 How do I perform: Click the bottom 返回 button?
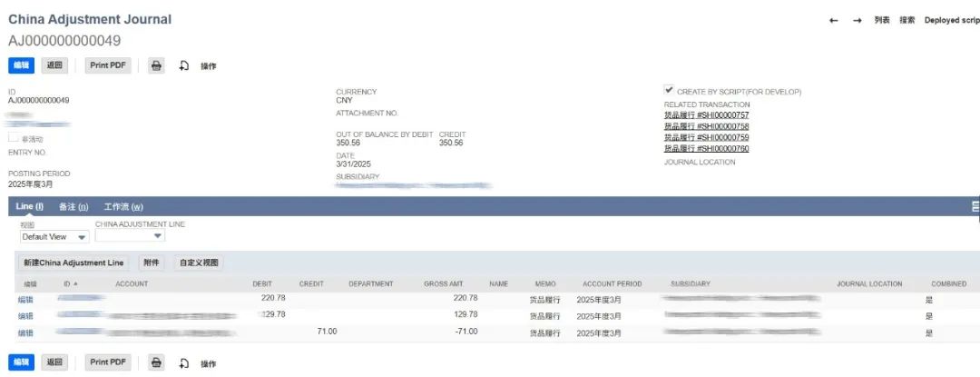(54, 362)
